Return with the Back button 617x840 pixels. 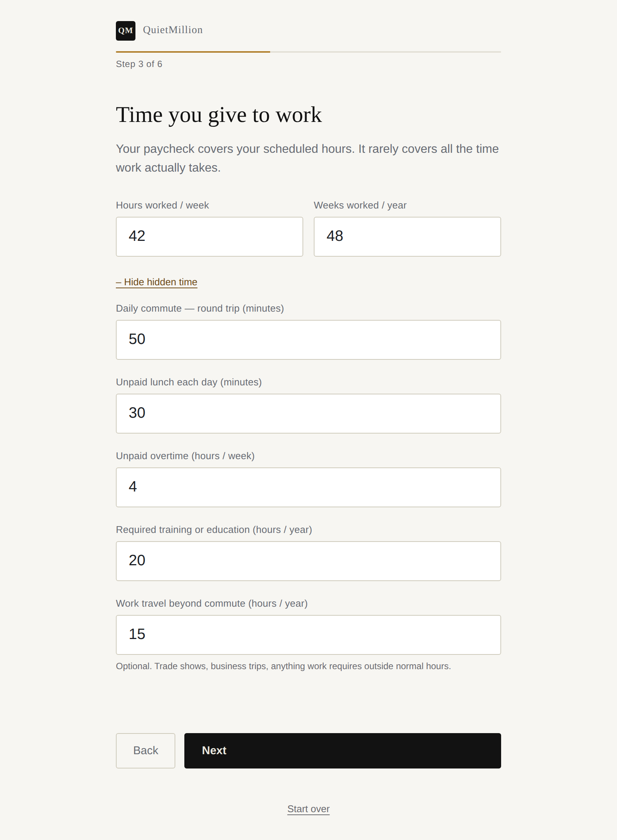pyautogui.click(x=146, y=750)
